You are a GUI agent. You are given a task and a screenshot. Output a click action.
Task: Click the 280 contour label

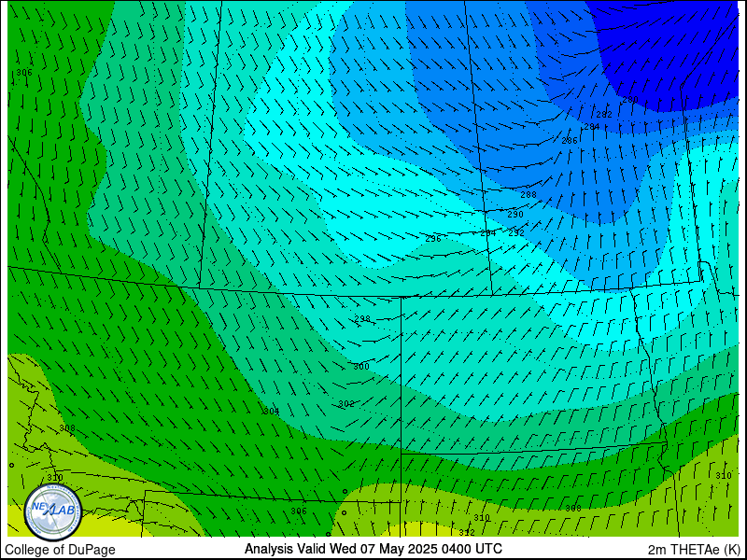tap(630, 100)
